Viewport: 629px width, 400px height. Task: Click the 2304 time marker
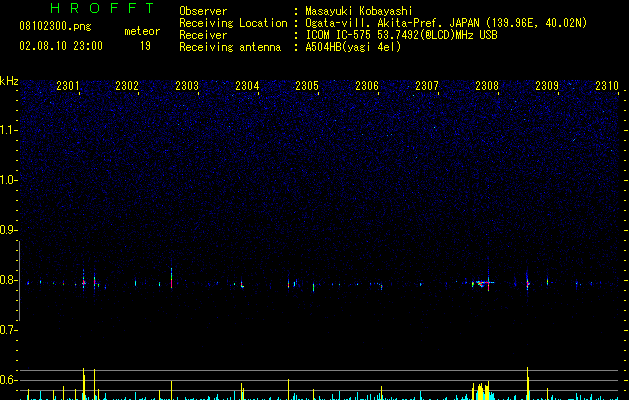pyautogui.click(x=247, y=86)
